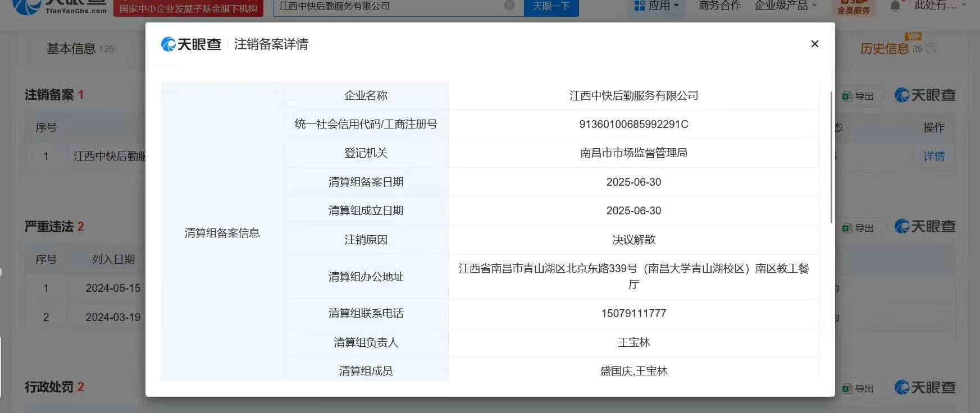Click the 序号 header in the 注销备案 table
This screenshot has height=413, width=980.
point(46,127)
